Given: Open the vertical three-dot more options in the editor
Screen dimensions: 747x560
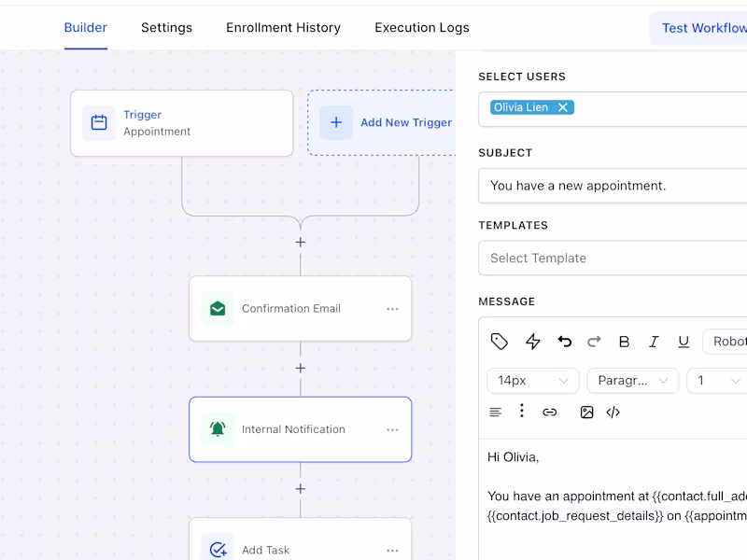Looking at the screenshot, I should (522, 411).
